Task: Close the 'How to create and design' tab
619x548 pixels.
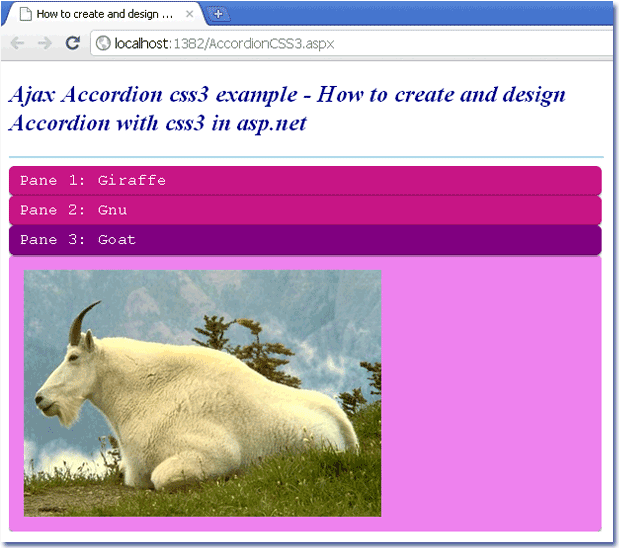Action: point(189,14)
